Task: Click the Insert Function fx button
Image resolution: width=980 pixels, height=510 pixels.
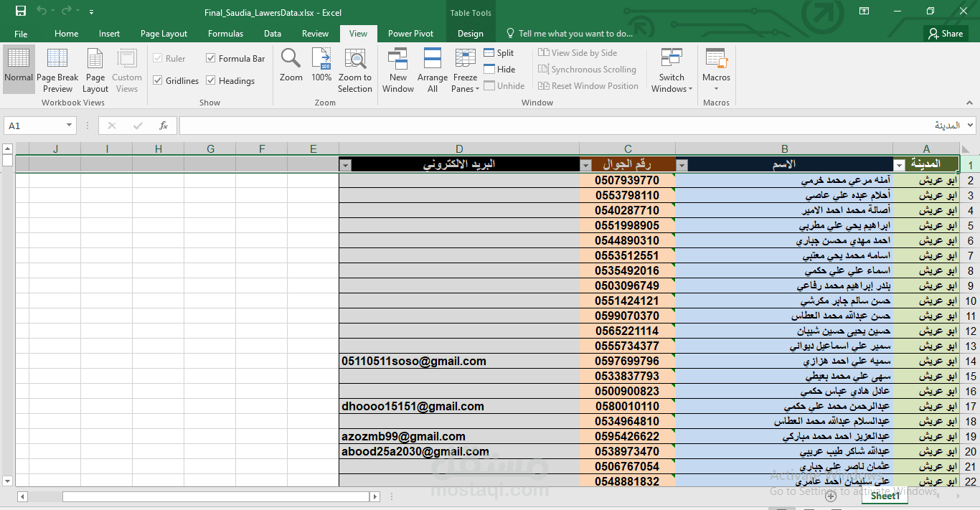Action: 164,126
